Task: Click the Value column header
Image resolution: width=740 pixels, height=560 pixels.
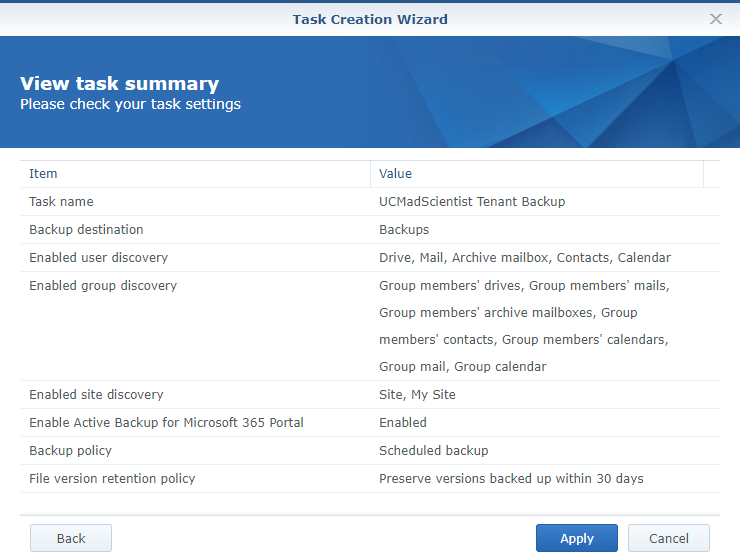Action: click(x=396, y=174)
